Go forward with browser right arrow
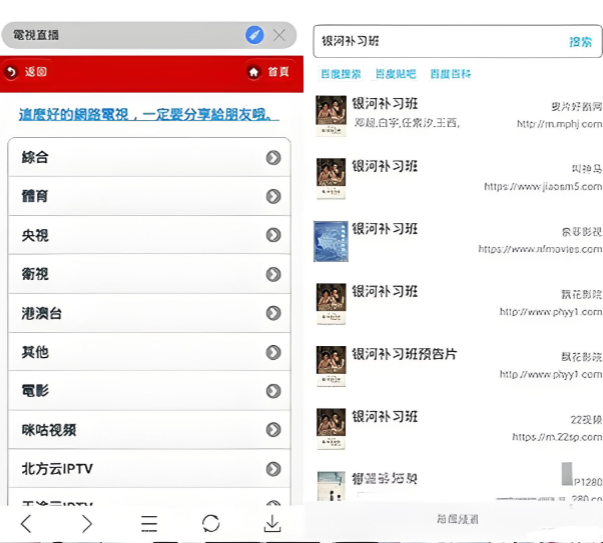The height and width of the screenshot is (543, 603). point(87,524)
